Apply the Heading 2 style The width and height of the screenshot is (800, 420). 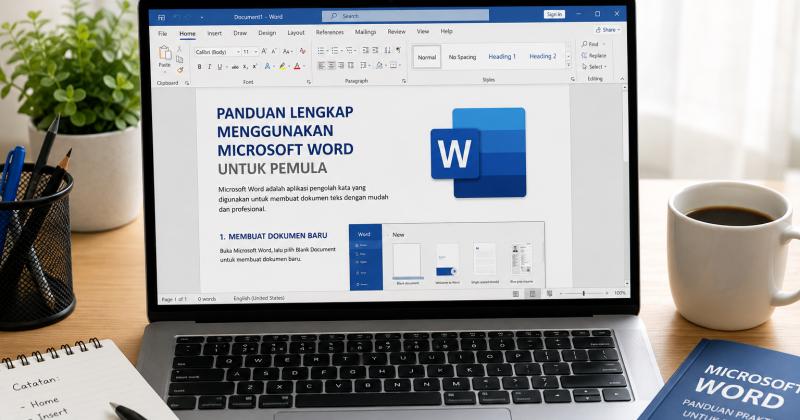(x=543, y=56)
